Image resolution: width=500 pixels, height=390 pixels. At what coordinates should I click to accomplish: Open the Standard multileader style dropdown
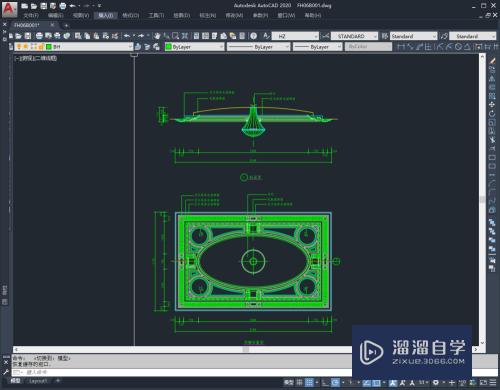(473, 36)
